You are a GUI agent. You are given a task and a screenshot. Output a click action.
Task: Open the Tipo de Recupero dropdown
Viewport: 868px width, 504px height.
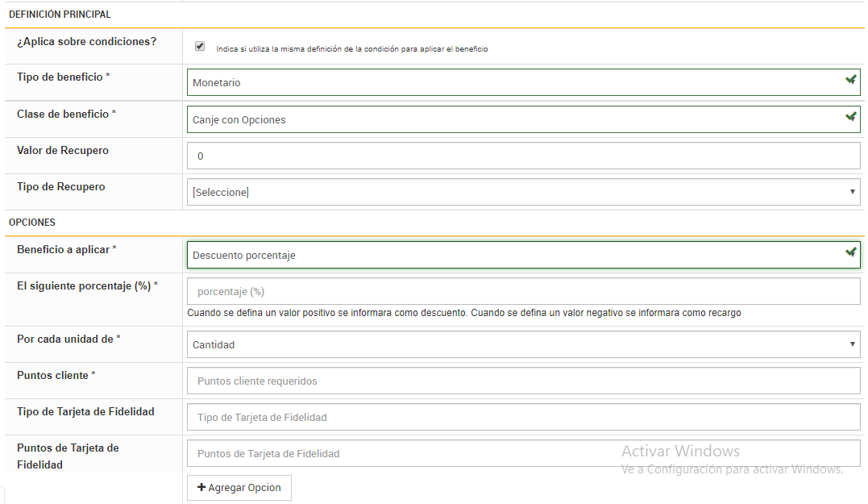tap(523, 192)
